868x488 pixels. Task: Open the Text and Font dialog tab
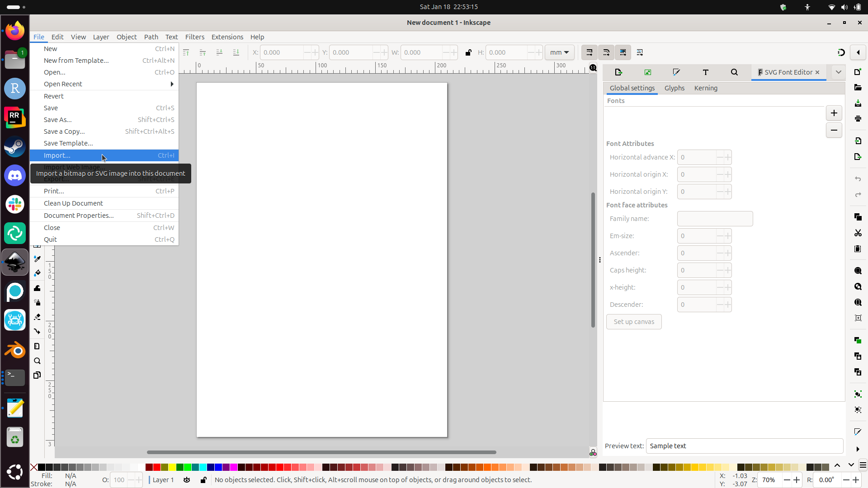(706, 72)
